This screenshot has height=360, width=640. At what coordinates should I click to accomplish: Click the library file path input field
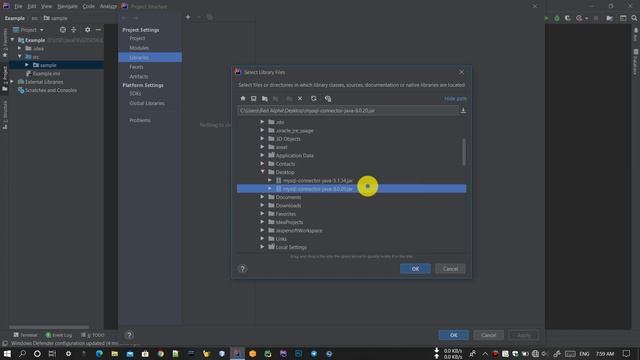[x=348, y=111]
